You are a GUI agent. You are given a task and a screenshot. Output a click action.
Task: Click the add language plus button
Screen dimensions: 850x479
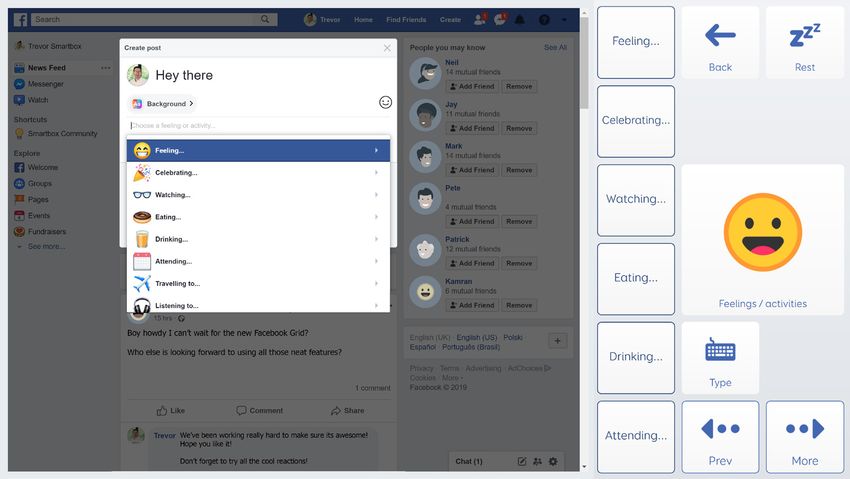click(x=557, y=341)
